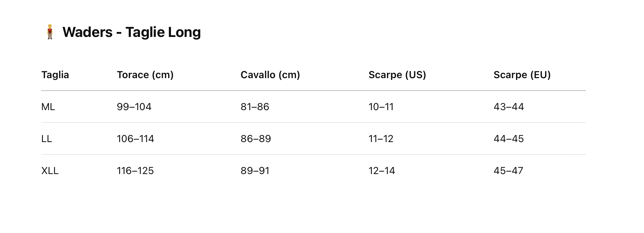The image size is (644, 233).
Task: Click the XLL size cell
Action: [50, 171]
